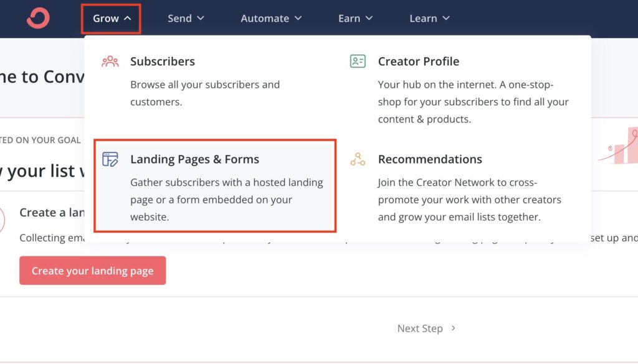Click 'Browse all your subscribers' description
638x364 pixels.
[205, 93]
